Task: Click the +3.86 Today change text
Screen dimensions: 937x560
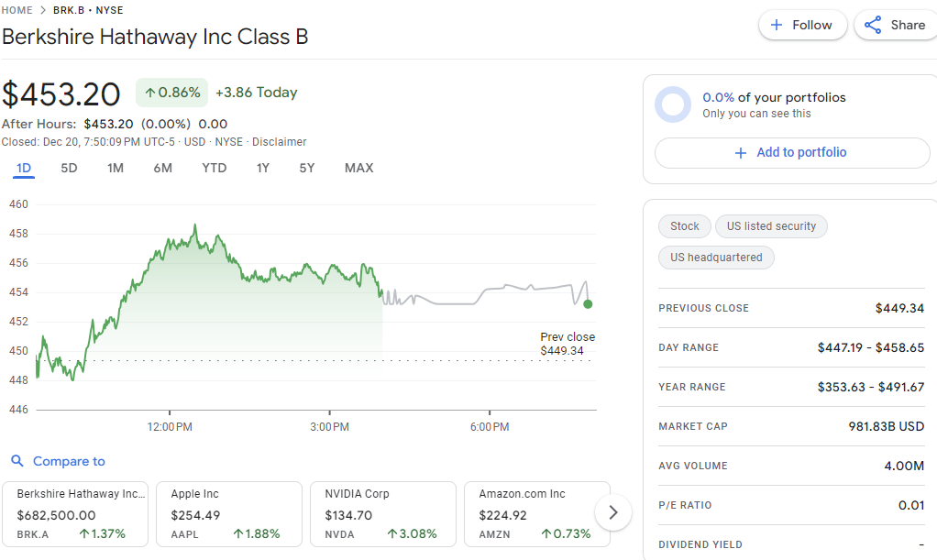Action: 257,93
